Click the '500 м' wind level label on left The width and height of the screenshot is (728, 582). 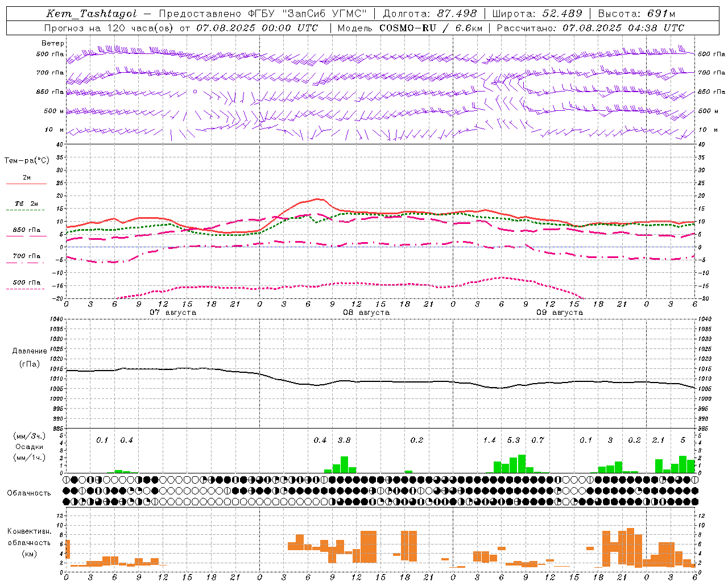tap(54, 111)
